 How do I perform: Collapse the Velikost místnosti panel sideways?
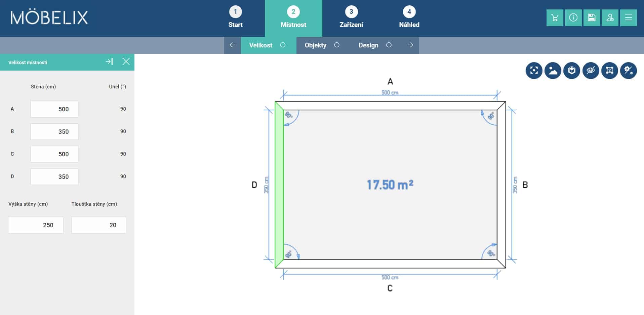coord(109,62)
